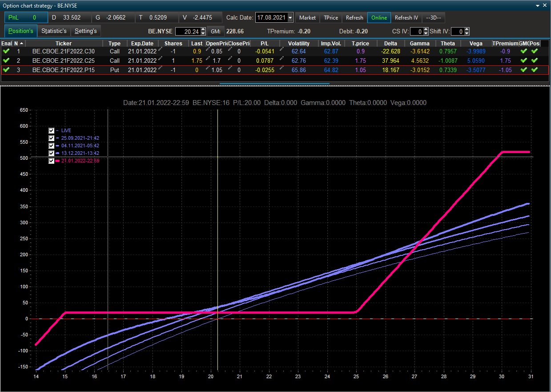Sort table by Delta column header

[x=390, y=43]
